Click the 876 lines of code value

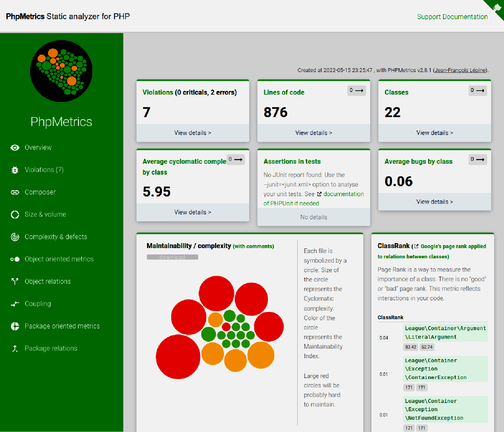pyautogui.click(x=276, y=112)
